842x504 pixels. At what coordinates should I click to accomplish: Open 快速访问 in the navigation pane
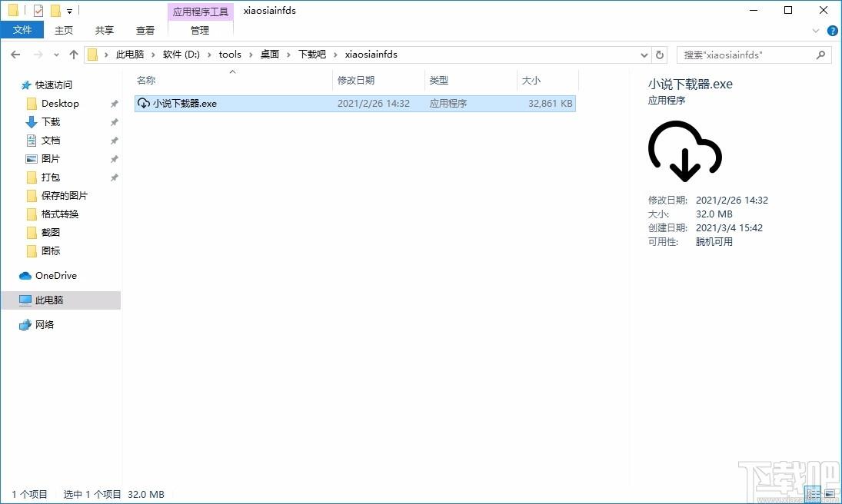[53, 85]
